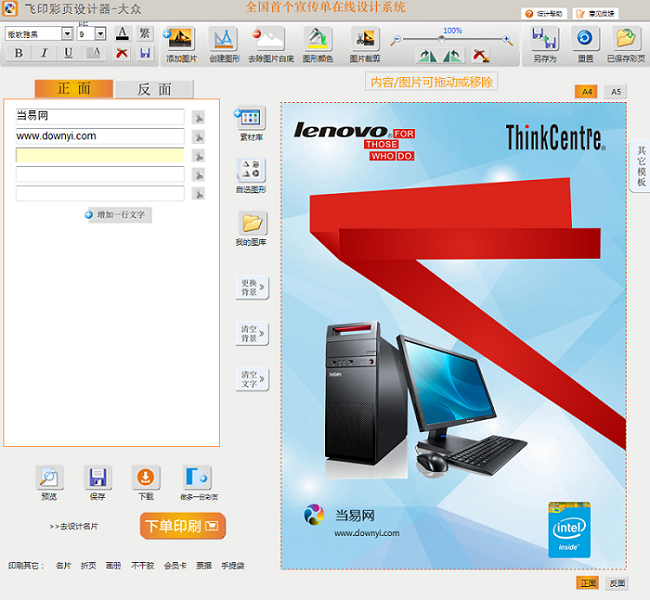The image size is (650, 600).
Task: Click the 添加图片 (add image) icon
Action: pos(181,40)
